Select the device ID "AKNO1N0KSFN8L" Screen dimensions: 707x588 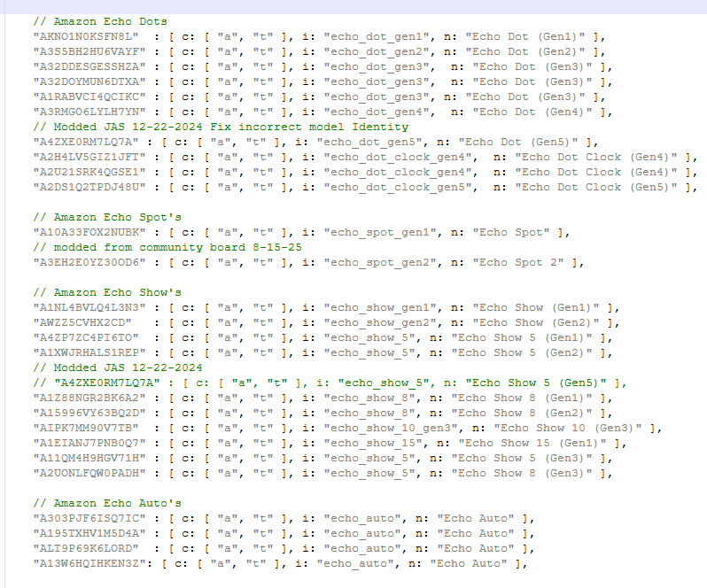click(x=86, y=36)
